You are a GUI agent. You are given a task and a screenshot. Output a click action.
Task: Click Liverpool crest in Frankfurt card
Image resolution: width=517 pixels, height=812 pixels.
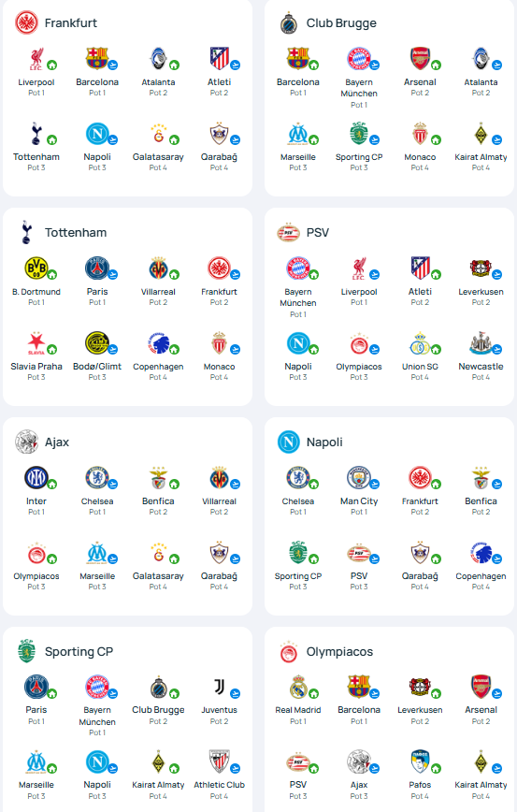click(x=36, y=59)
